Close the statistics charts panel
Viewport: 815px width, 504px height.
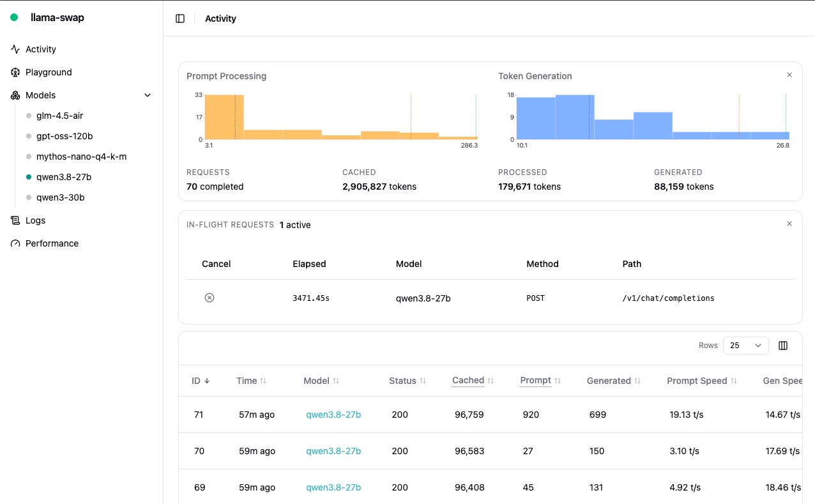(x=789, y=75)
